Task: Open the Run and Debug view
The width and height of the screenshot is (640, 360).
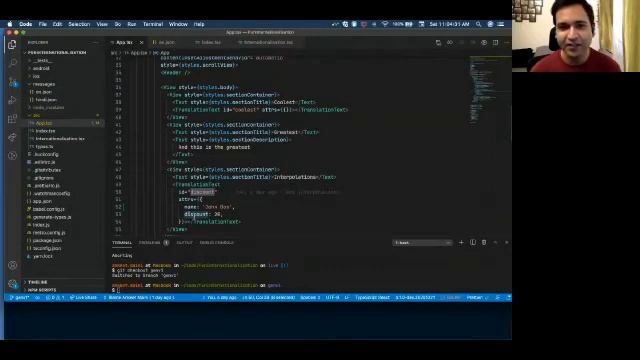Action: coord(12,100)
